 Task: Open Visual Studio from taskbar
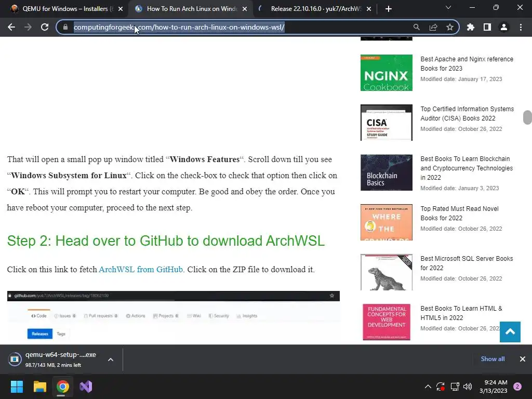(x=86, y=387)
